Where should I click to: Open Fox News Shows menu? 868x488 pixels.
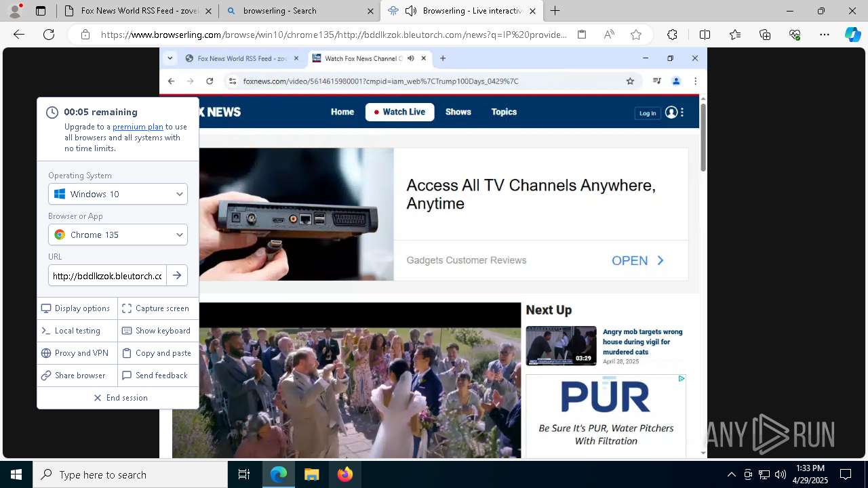point(458,112)
